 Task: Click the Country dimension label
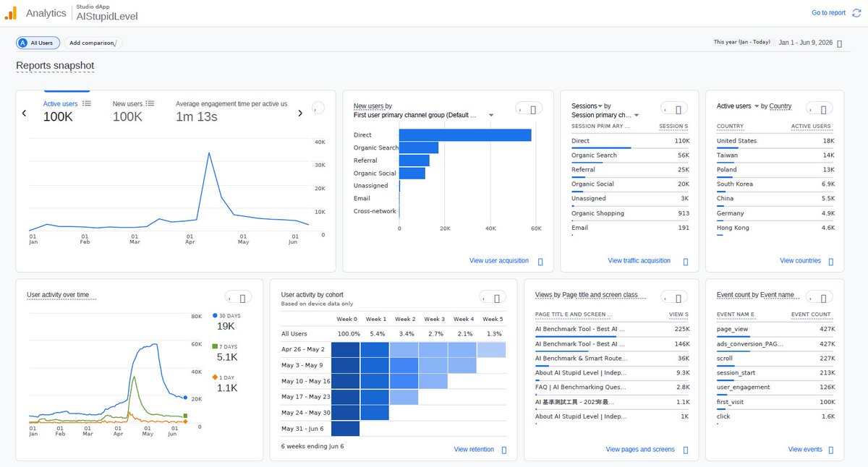(780, 106)
